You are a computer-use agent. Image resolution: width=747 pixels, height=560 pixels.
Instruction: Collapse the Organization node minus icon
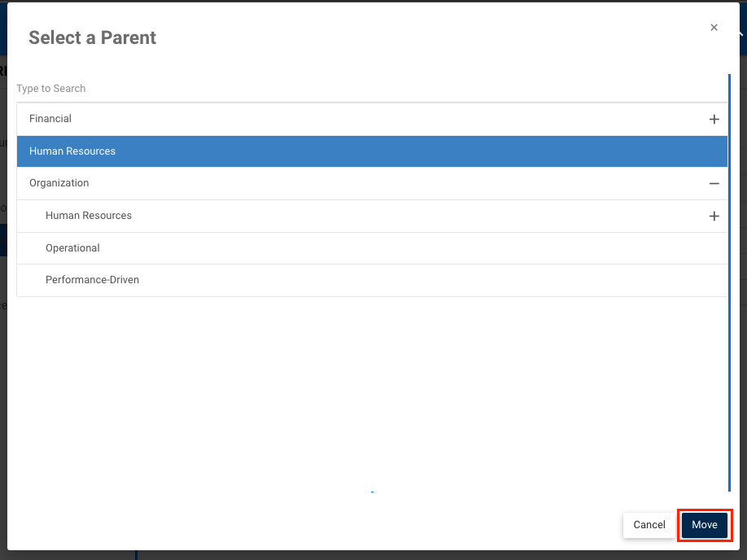click(714, 183)
